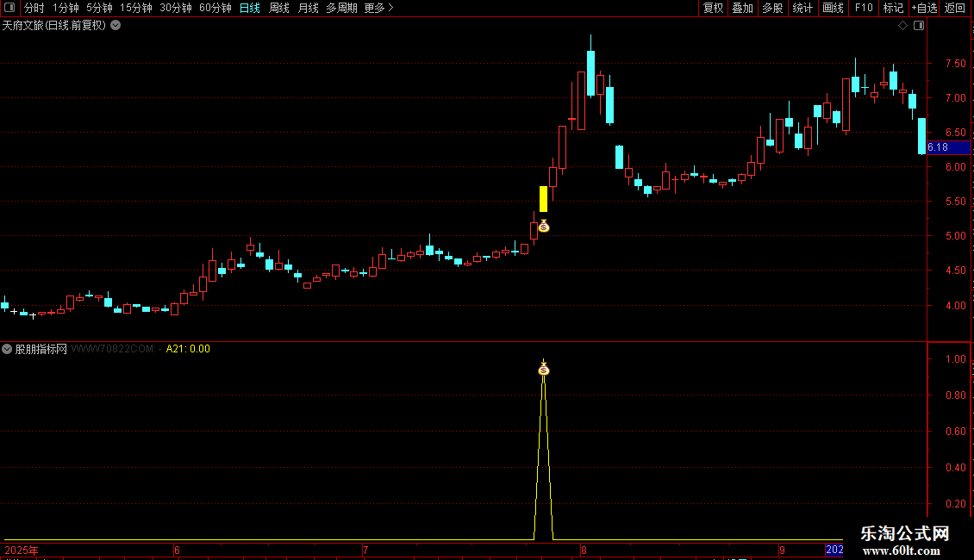
Task: Click the 2025年 label on time axis
Action: point(22,550)
